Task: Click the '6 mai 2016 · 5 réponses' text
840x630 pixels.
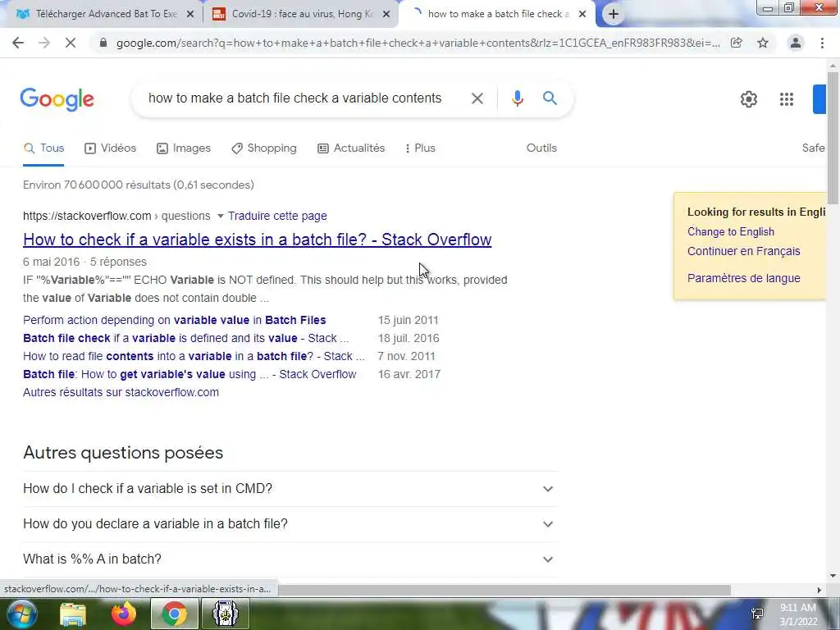Action: (84, 262)
